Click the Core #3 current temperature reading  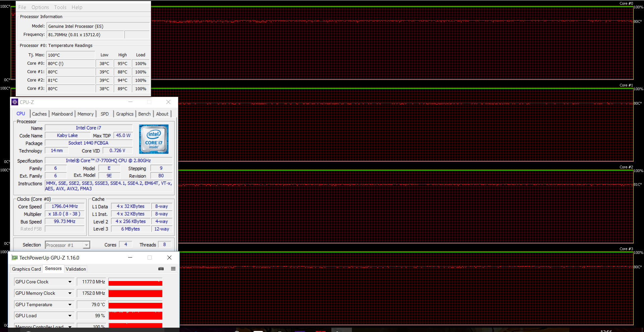[70, 89]
